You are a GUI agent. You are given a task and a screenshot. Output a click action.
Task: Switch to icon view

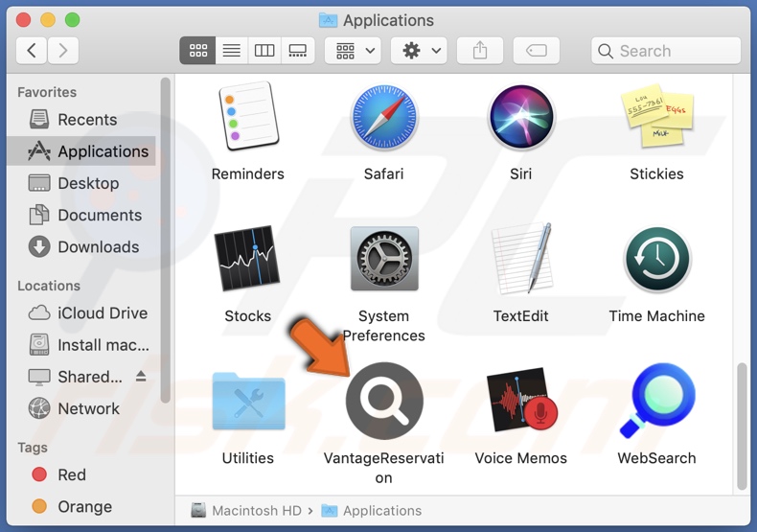(x=197, y=50)
